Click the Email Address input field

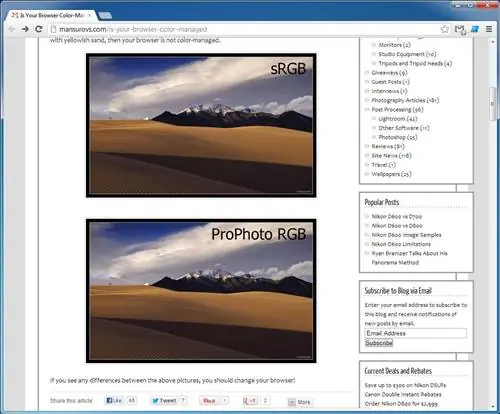pyautogui.click(x=415, y=333)
